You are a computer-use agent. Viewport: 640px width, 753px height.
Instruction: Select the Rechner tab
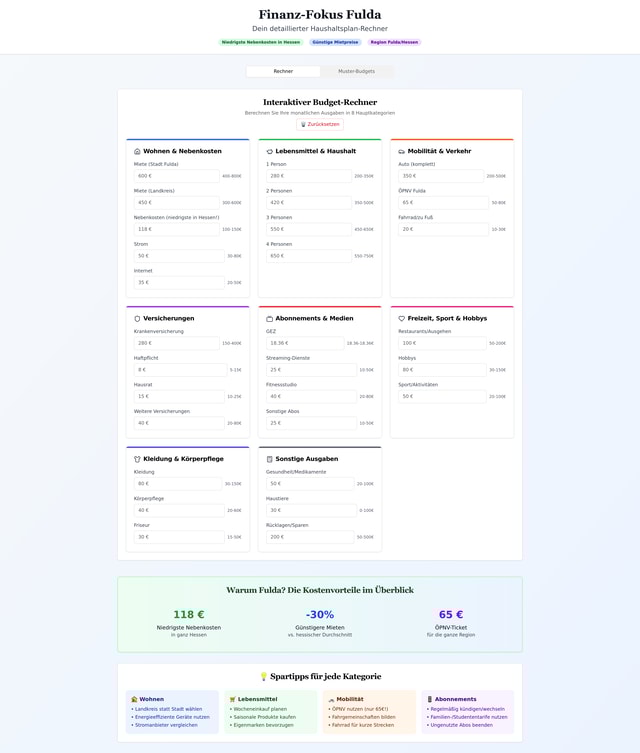(283, 72)
